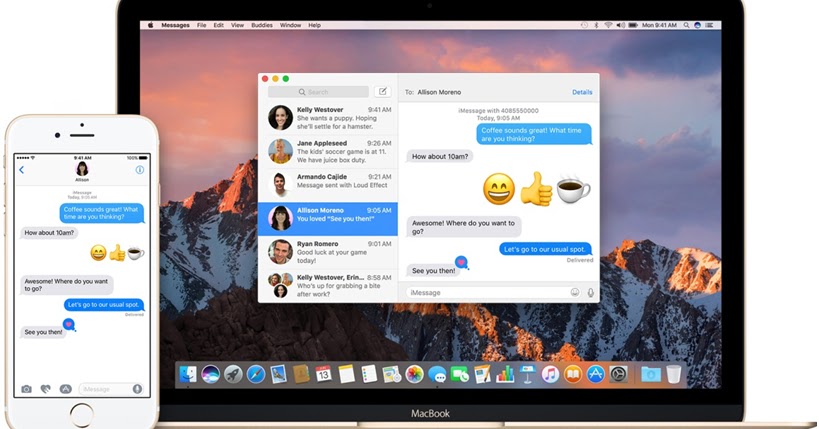Click "Let's go to our usual spot." bubble on Mac
The width and height of the screenshot is (819, 429).
pos(545,249)
